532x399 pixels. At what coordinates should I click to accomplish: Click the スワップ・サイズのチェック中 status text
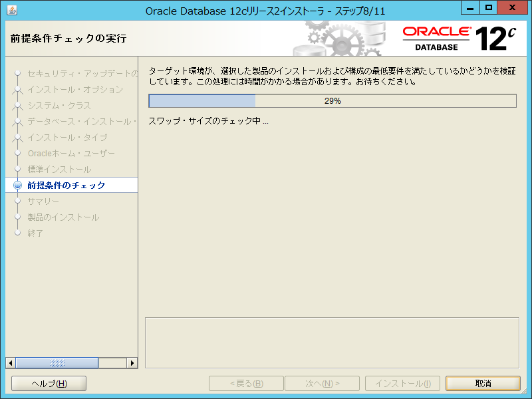(208, 121)
